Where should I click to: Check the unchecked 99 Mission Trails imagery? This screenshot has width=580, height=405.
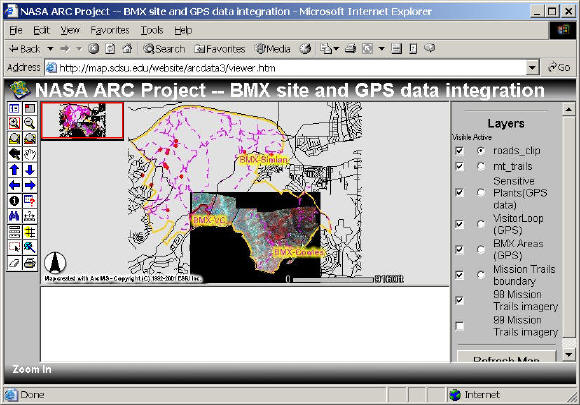click(459, 326)
